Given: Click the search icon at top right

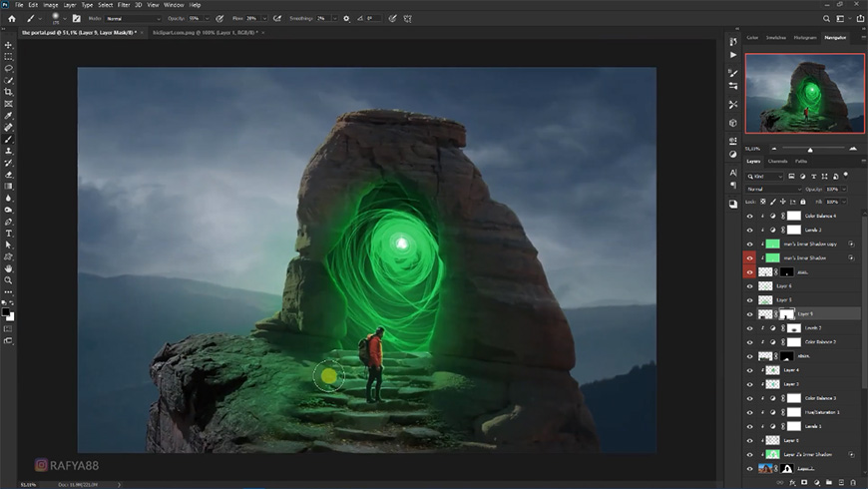Looking at the screenshot, I should click(826, 18).
